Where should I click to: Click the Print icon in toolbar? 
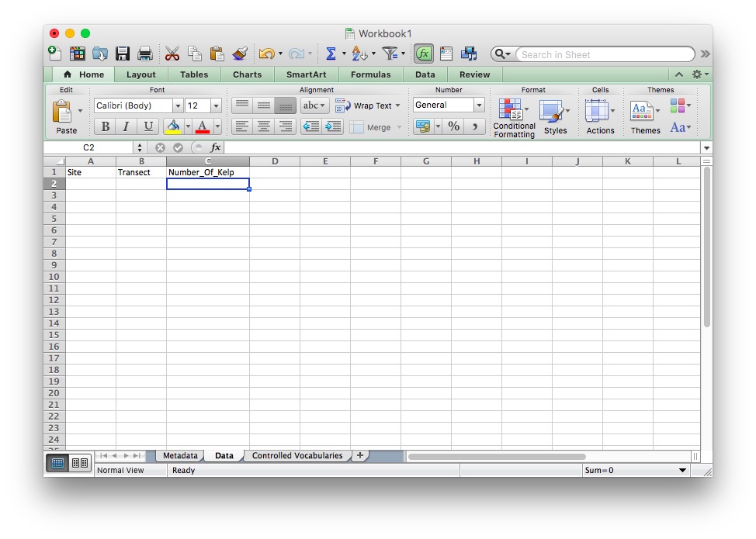(145, 54)
